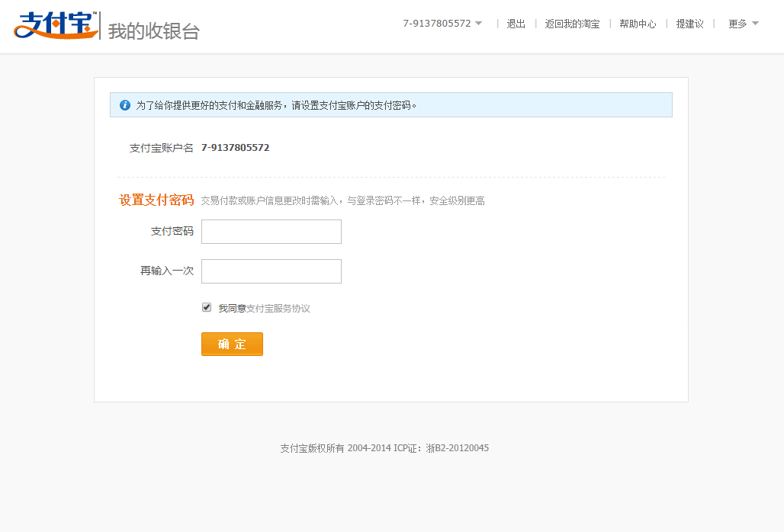Go to 返回我的淘宝 link
The height and width of the screenshot is (532, 784).
point(572,24)
